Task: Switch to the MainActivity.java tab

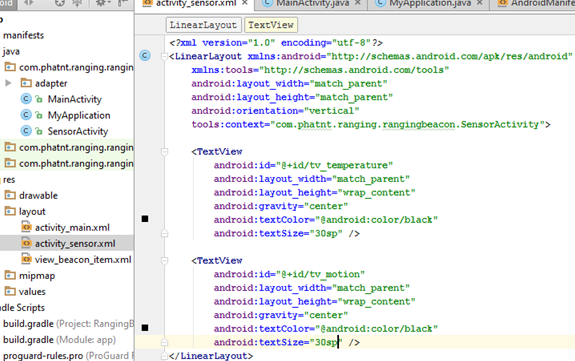Action: coord(313,3)
